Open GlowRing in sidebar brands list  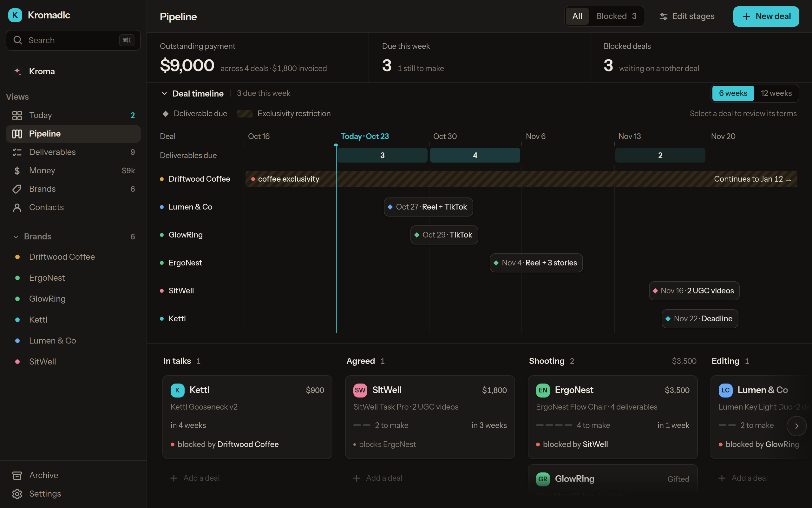click(x=73, y=299)
